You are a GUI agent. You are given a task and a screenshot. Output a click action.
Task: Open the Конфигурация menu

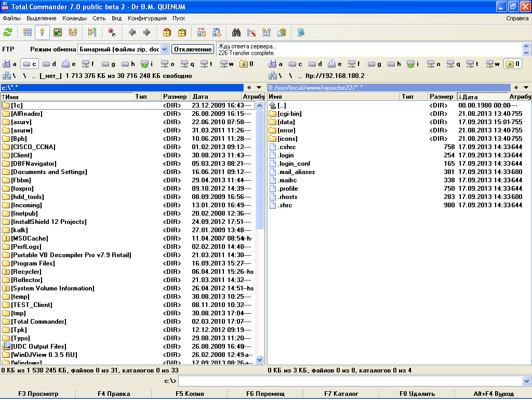point(147,18)
